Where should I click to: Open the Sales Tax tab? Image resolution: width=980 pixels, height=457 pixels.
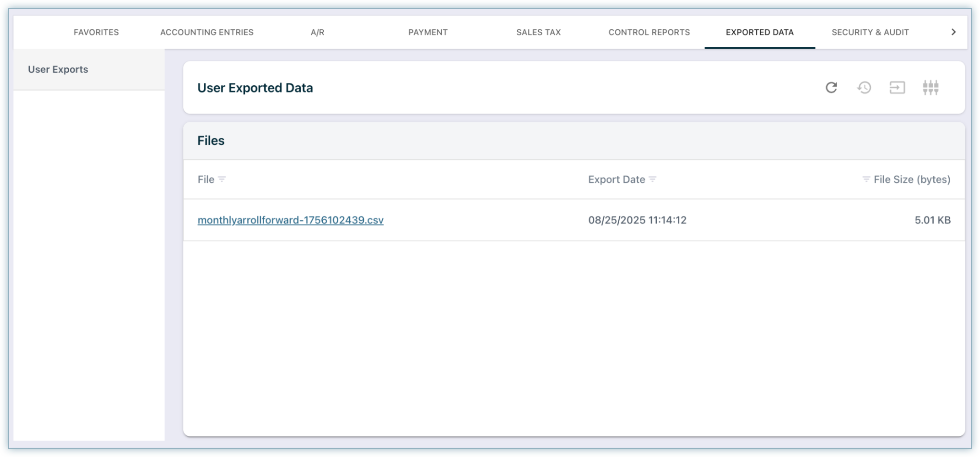(x=538, y=32)
